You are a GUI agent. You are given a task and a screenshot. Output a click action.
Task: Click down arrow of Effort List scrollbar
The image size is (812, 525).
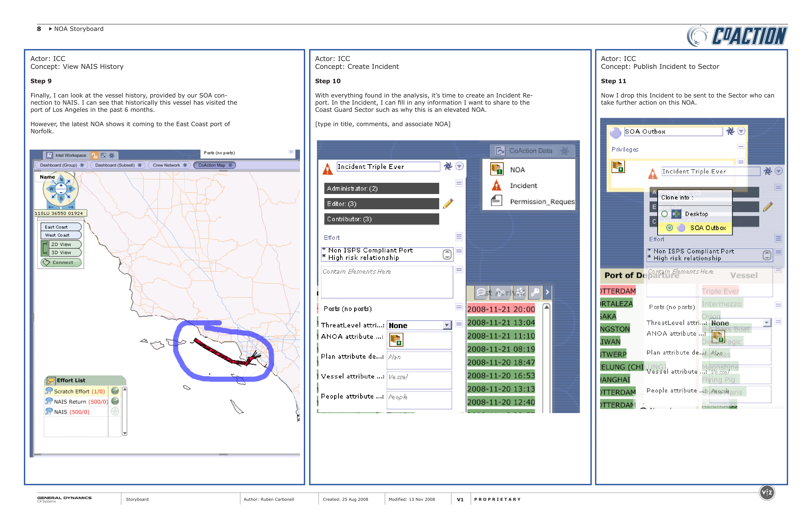coord(125,433)
